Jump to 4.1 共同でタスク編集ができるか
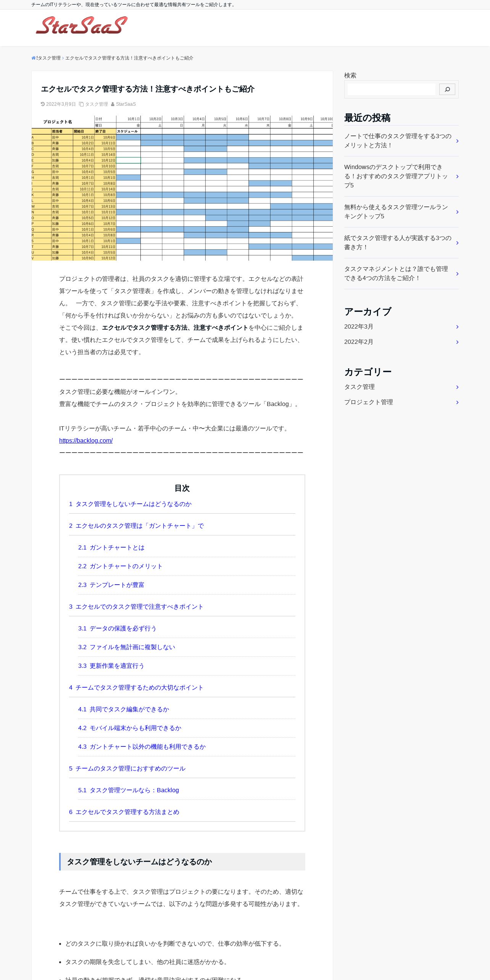The height and width of the screenshot is (980, 490). 124,709
